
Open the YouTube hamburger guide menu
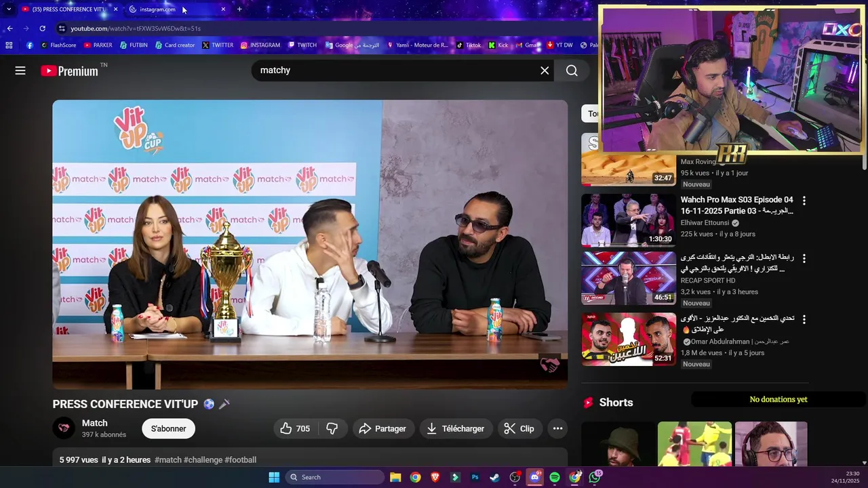pos(20,70)
